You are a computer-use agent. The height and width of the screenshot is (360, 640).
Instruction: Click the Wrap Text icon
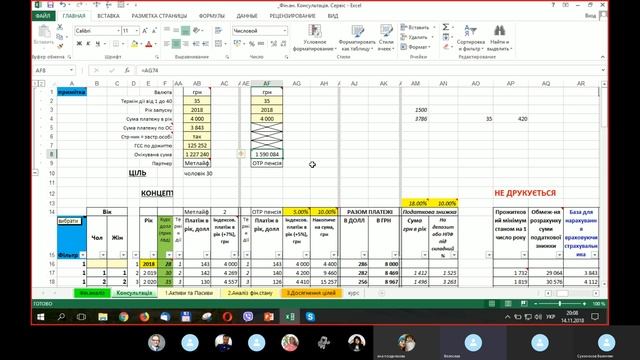(218, 31)
